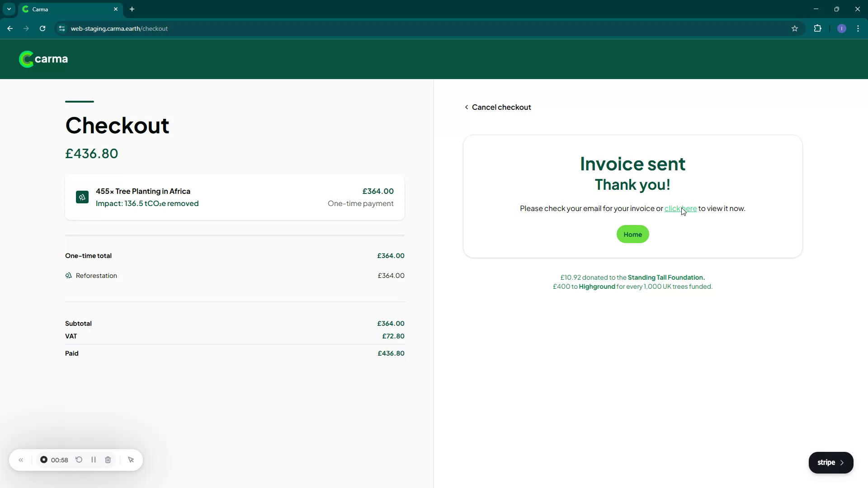Stop recording using the record dot button

pos(44,460)
